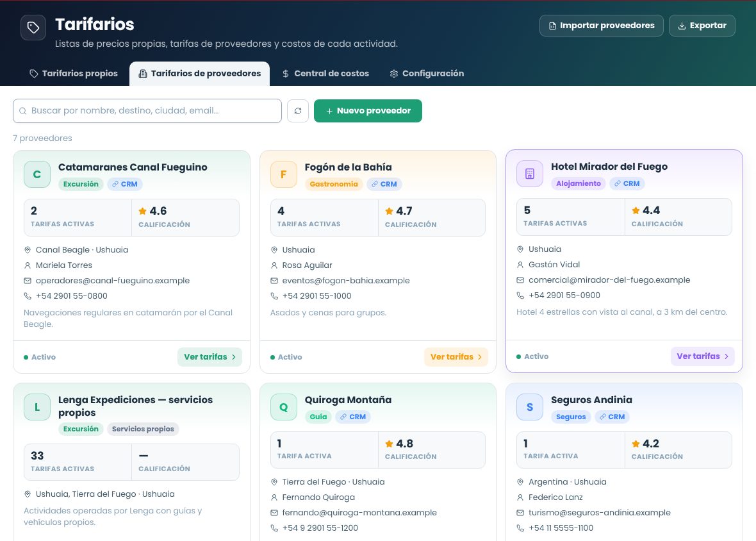Click "Asados y cenas para grupos." description
The image size is (756, 541).
pos(328,313)
